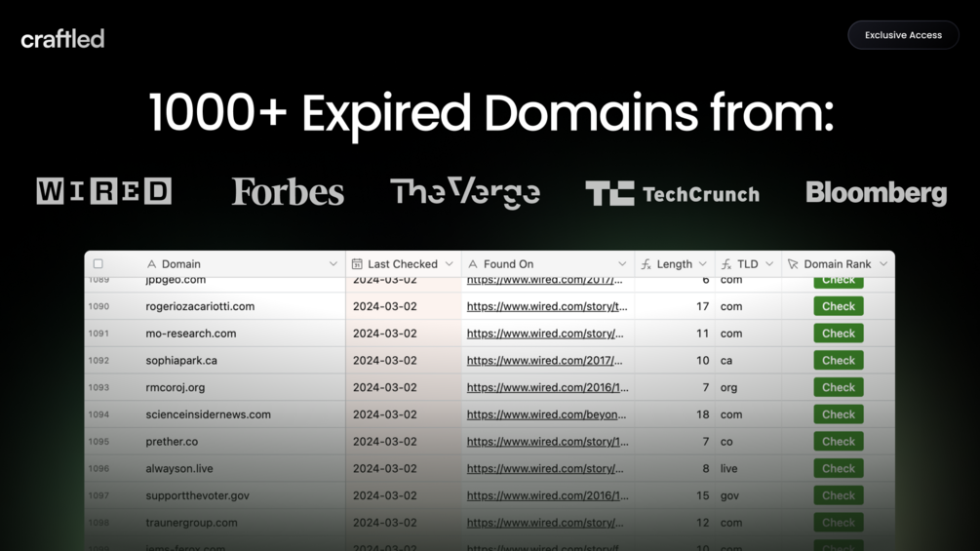The image size is (980, 551).
Task: Click Check button for mo-research.com
Action: (x=839, y=333)
